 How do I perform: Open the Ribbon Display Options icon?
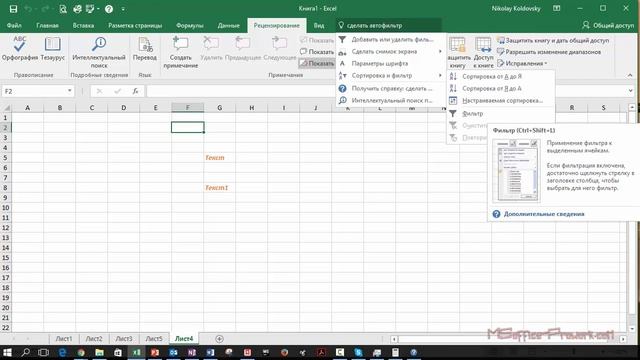(556, 9)
